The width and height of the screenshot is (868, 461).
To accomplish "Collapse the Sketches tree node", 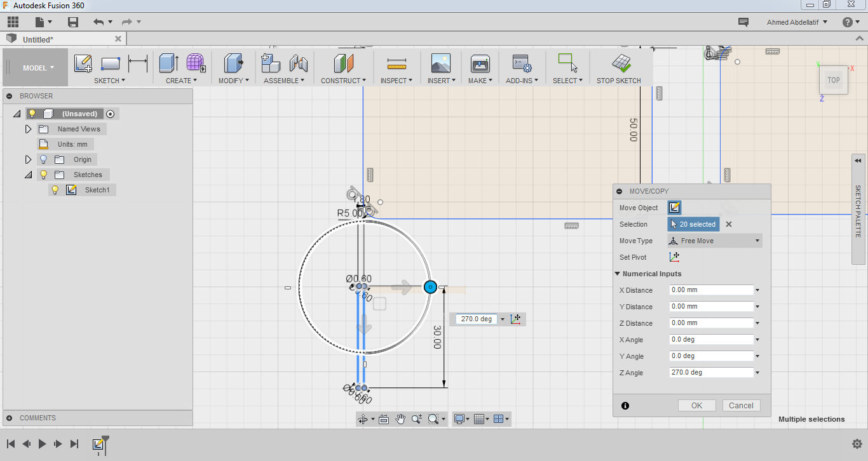I will click(28, 175).
